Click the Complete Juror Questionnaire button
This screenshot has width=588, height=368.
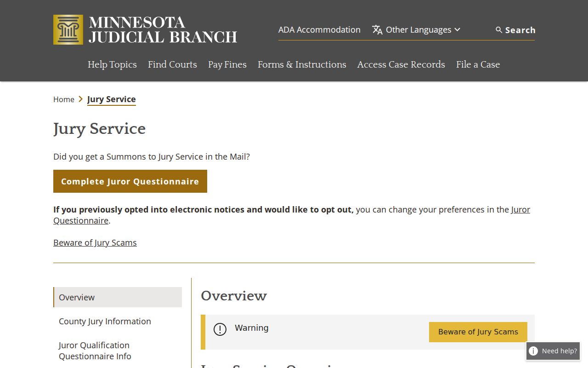tap(130, 181)
